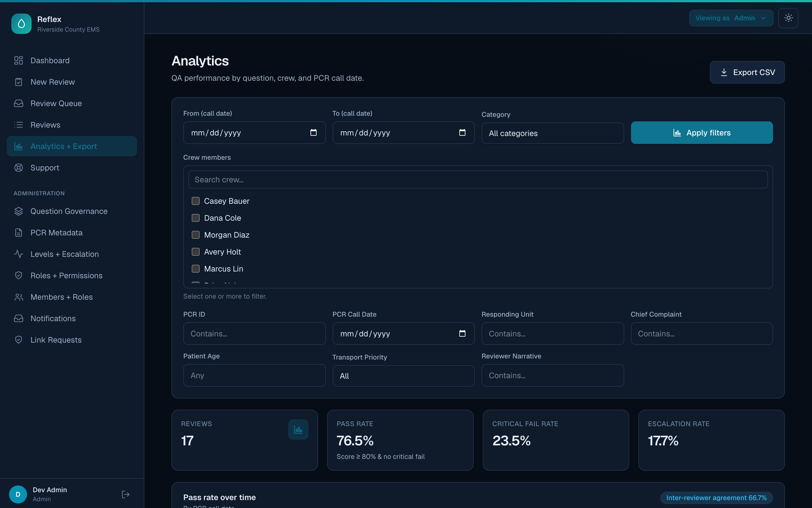Viewport: 812px width, 508px height.
Task: Click the Dashboard grid icon in the sidebar
Action: click(18, 60)
